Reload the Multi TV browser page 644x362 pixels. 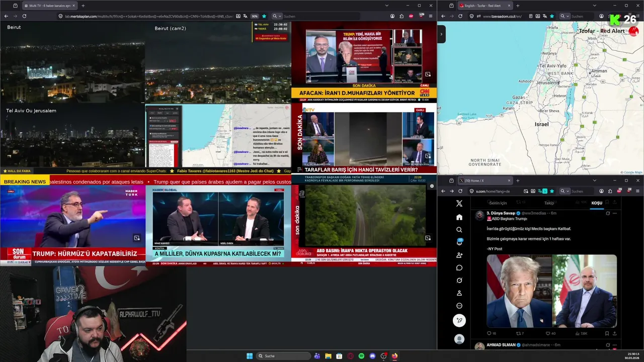click(x=24, y=16)
